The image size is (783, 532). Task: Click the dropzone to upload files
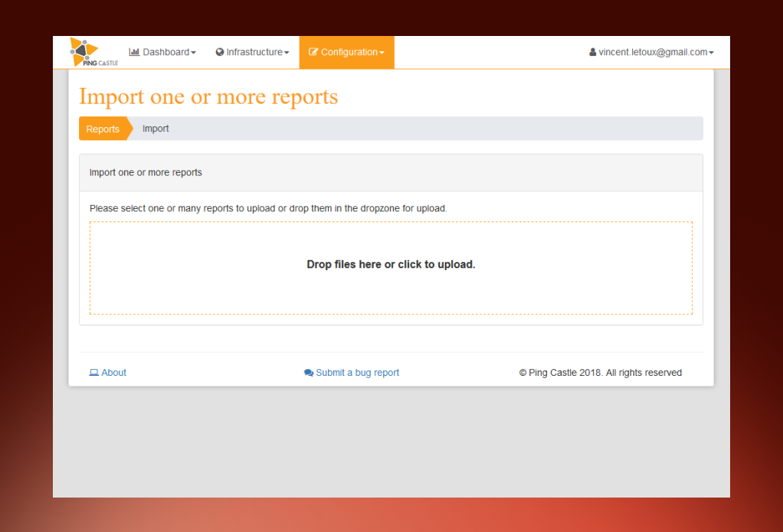coord(391,268)
